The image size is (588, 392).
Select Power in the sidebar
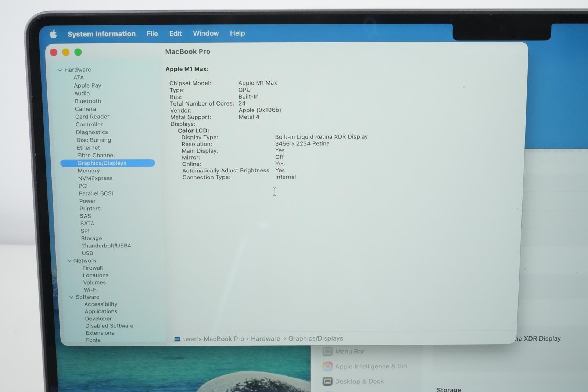pyautogui.click(x=87, y=201)
